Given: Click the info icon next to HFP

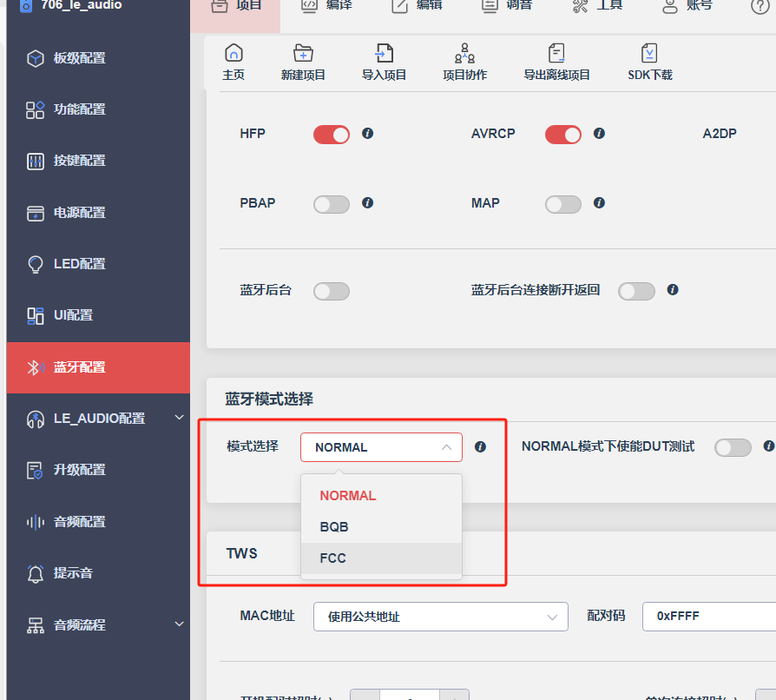Looking at the screenshot, I should point(367,133).
